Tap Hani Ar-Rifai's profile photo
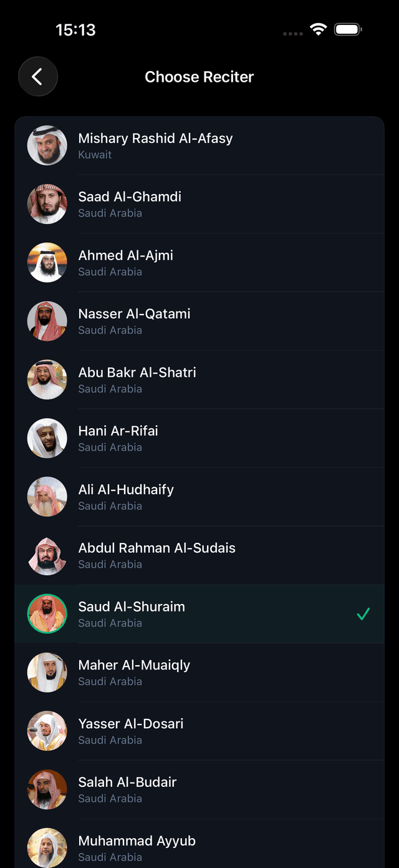 pyautogui.click(x=47, y=438)
